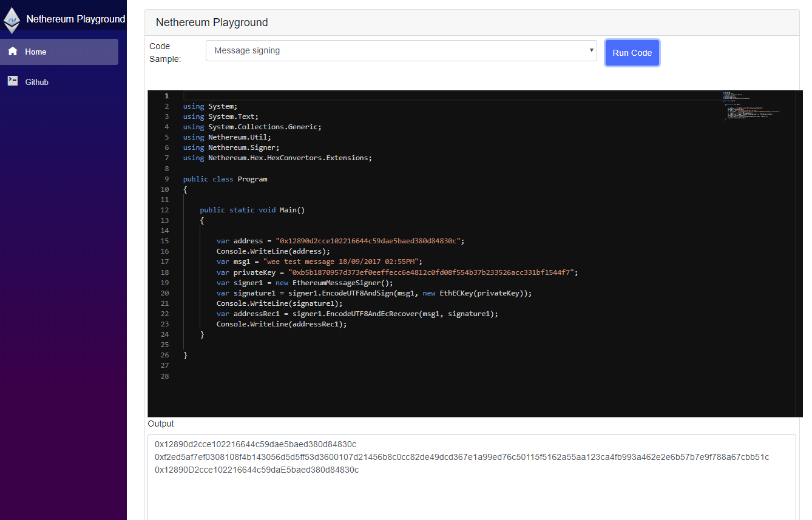The width and height of the screenshot is (812, 520).
Task: Click line number 15 in gutter
Action: 165,241
